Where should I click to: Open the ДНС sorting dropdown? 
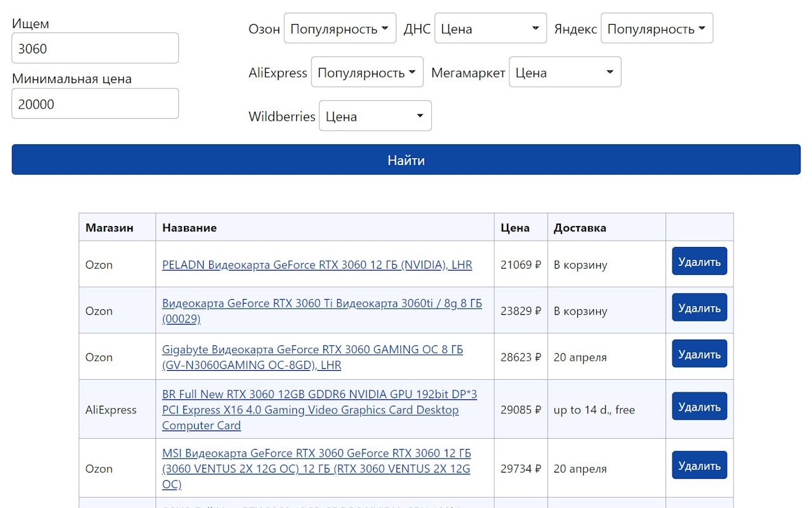click(490, 29)
